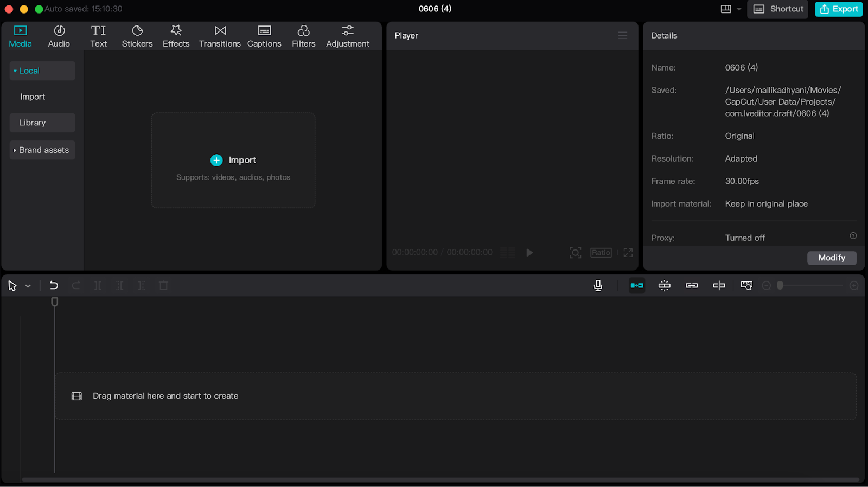Screen dimensions: 868x487
Task: Redo the last action
Action: (x=76, y=285)
